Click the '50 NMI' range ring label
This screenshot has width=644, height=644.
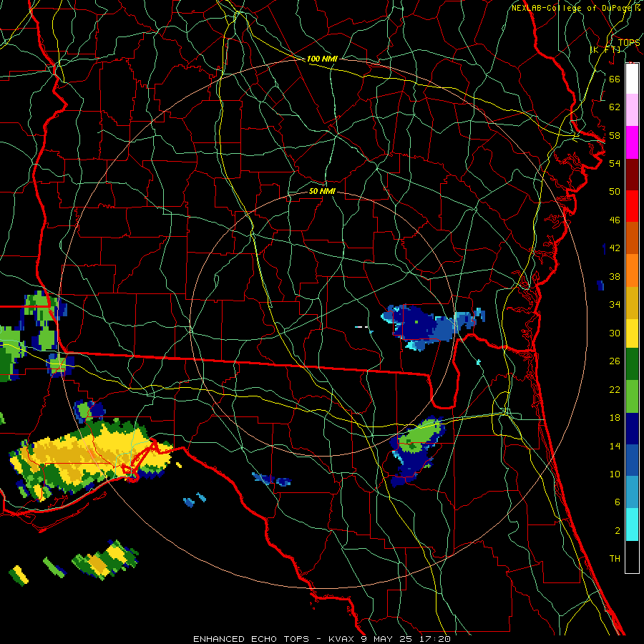[322, 191]
